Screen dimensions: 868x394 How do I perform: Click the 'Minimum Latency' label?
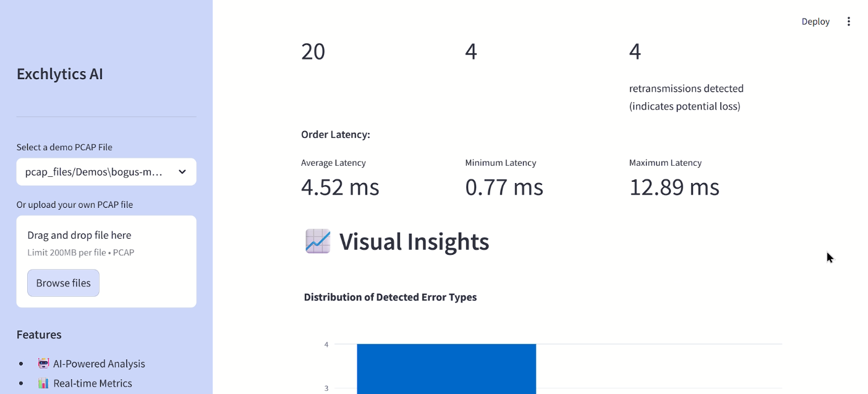tap(501, 163)
